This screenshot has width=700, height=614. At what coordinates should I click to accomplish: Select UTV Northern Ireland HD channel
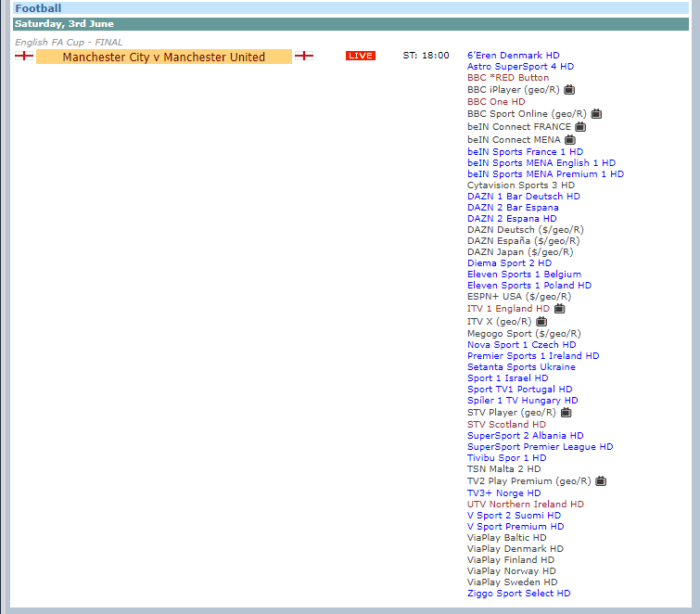[526, 505]
